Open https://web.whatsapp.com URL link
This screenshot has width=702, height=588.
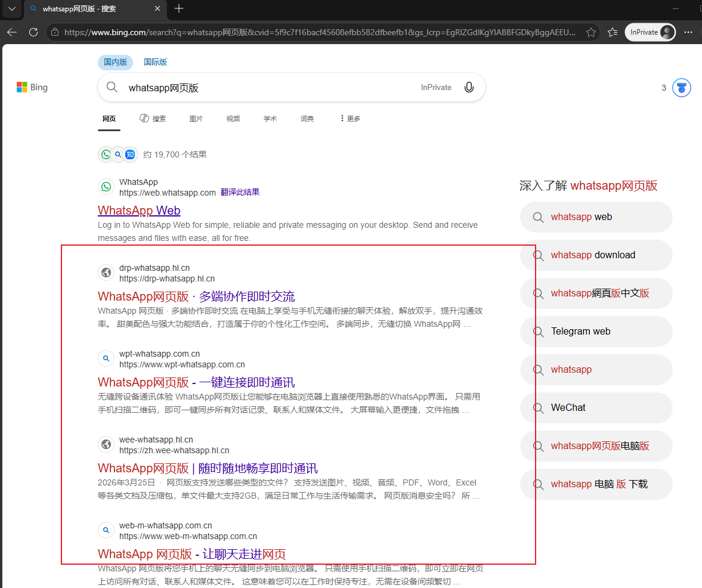(168, 193)
